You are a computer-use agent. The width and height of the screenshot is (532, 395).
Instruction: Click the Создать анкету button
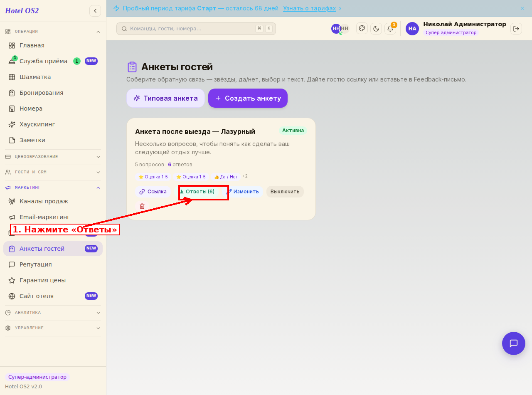(248, 98)
